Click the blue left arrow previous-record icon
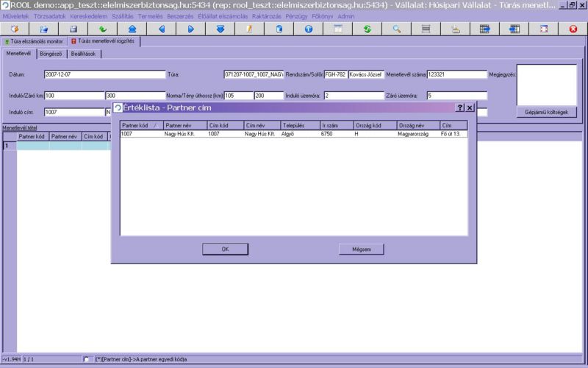 pyautogui.click(x=161, y=29)
